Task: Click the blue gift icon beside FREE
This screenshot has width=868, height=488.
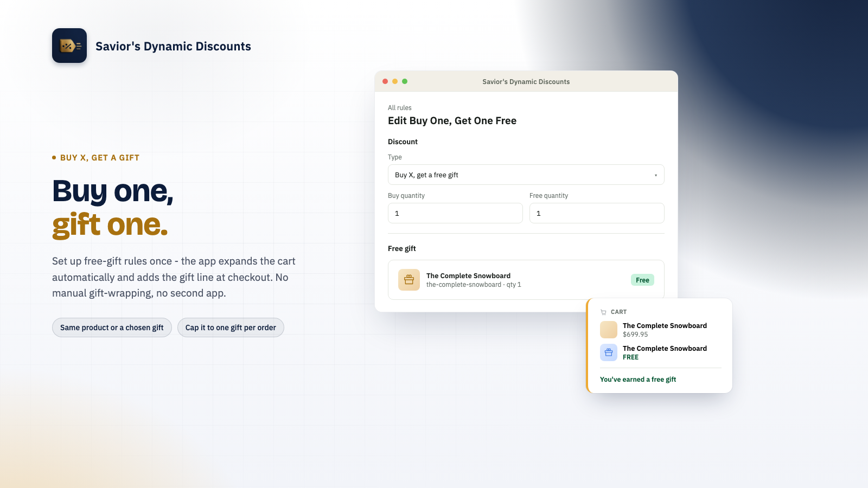Action: (x=609, y=352)
